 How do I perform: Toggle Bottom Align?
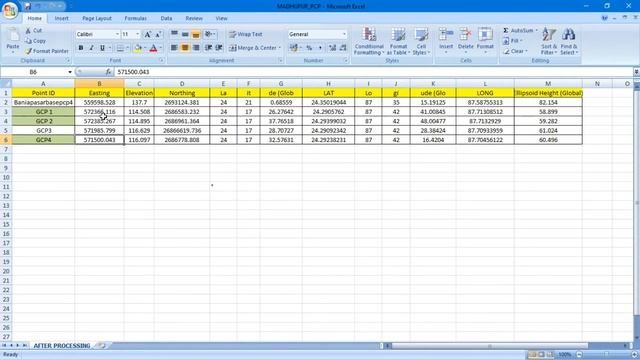(x=196, y=34)
